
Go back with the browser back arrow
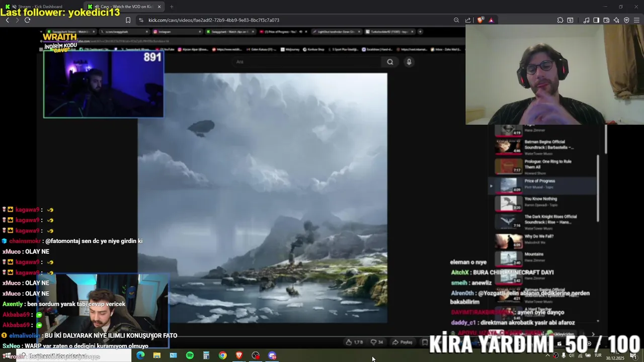7,20
